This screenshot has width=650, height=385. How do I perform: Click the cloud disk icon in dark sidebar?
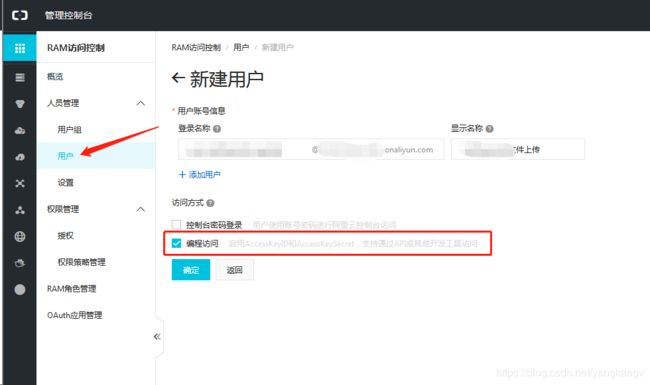[19, 131]
